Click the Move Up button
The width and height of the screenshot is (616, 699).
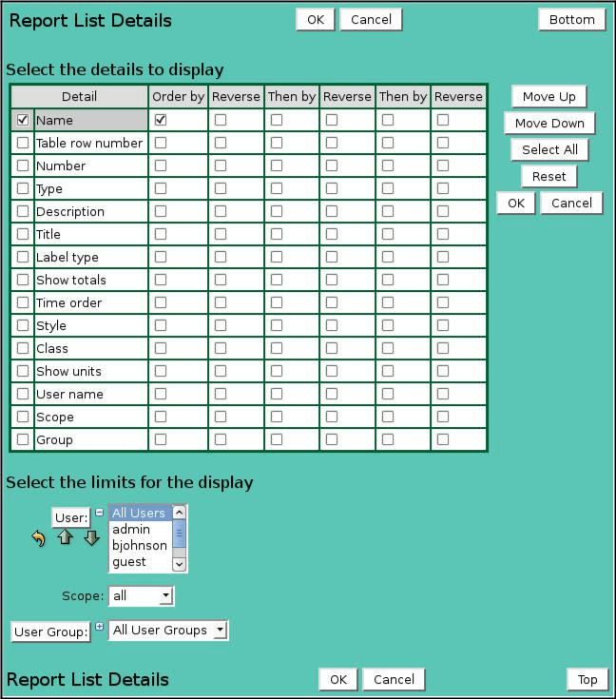coord(549,96)
